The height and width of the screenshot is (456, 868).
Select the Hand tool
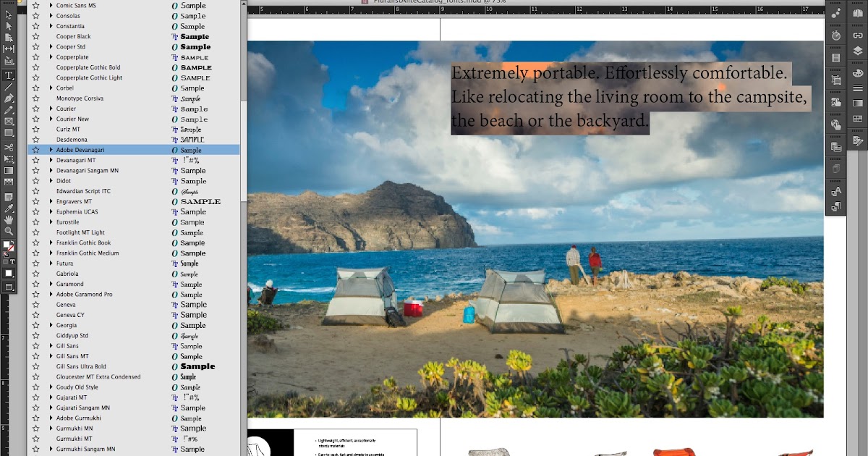pyautogui.click(x=9, y=219)
